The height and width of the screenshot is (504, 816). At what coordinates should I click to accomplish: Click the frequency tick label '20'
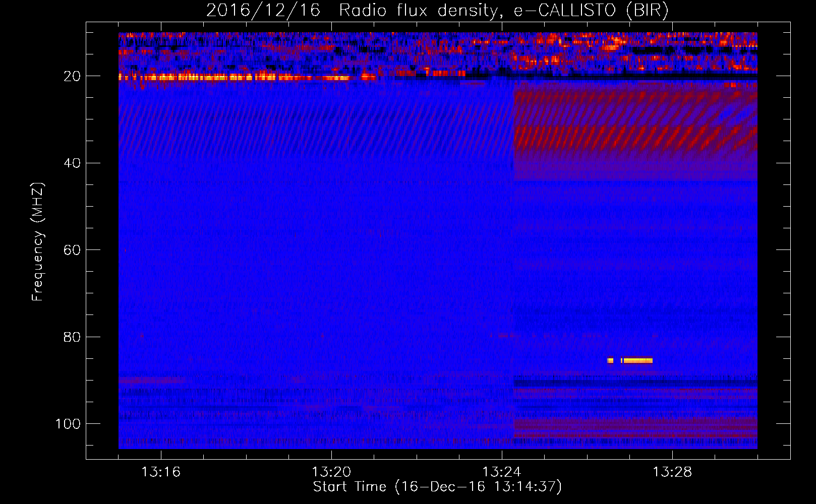[73, 76]
